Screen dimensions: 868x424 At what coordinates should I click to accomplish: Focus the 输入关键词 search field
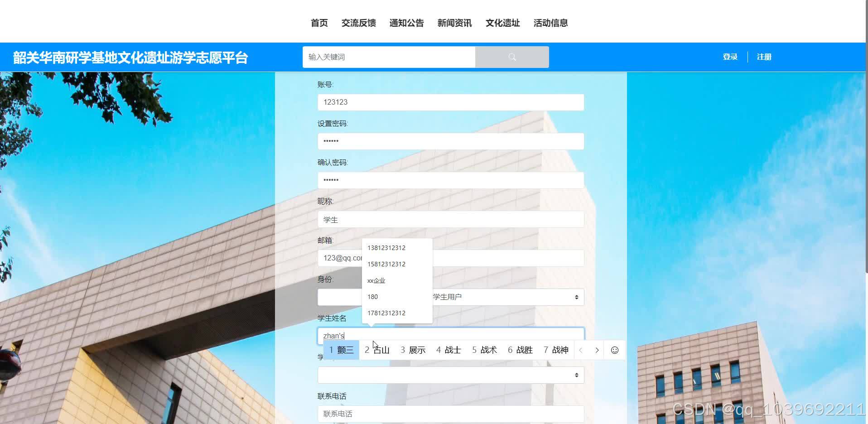(x=389, y=57)
